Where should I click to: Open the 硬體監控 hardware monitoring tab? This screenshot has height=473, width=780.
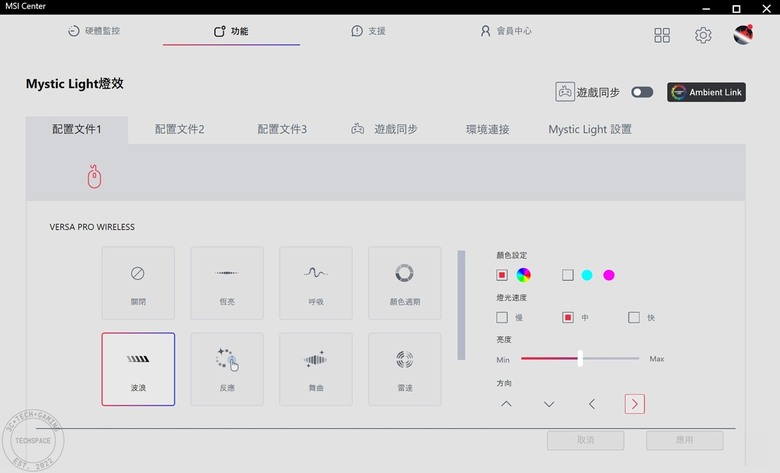point(94,31)
